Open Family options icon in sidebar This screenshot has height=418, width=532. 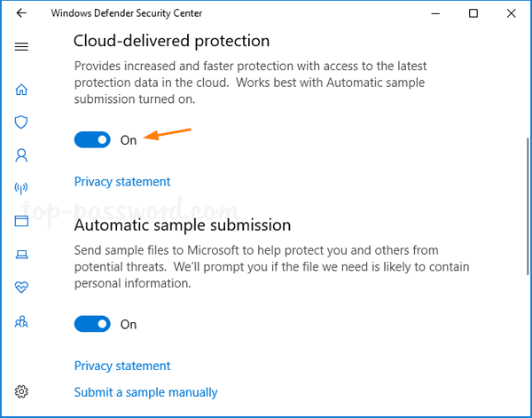pos(22,321)
